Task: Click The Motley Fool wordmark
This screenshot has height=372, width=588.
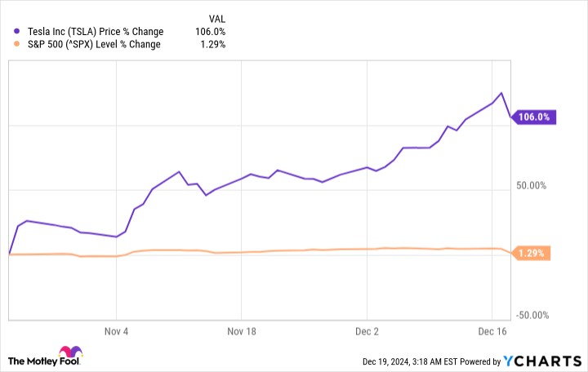Action: click(x=43, y=361)
